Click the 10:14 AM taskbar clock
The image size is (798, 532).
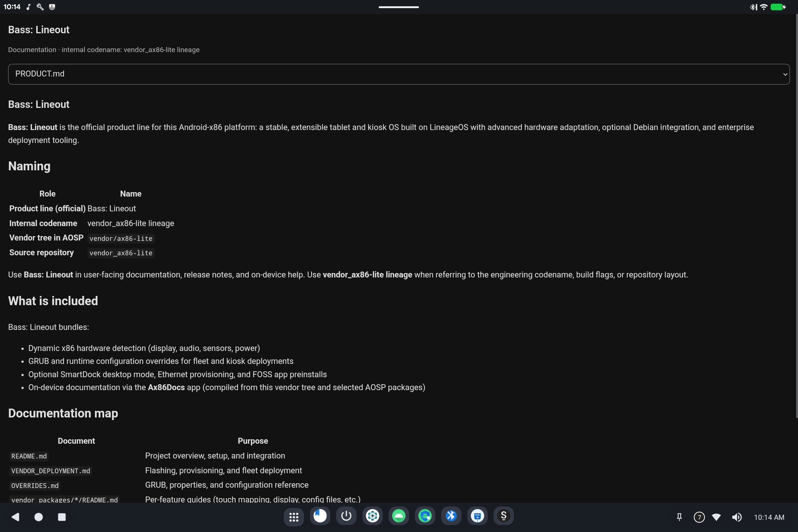[x=769, y=517]
